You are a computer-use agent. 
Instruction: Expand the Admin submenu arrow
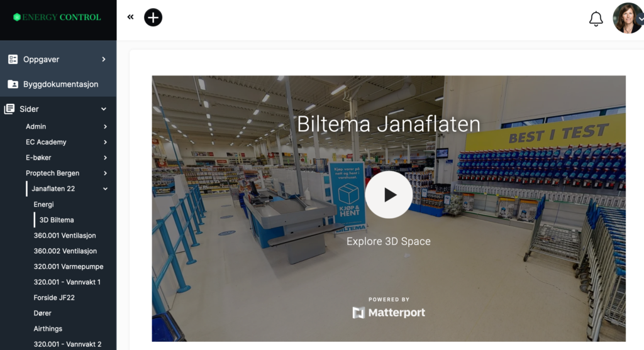click(105, 127)
